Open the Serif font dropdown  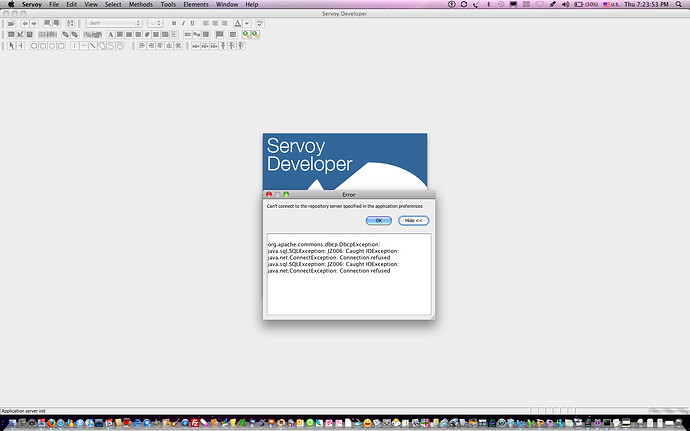(114, 23)
